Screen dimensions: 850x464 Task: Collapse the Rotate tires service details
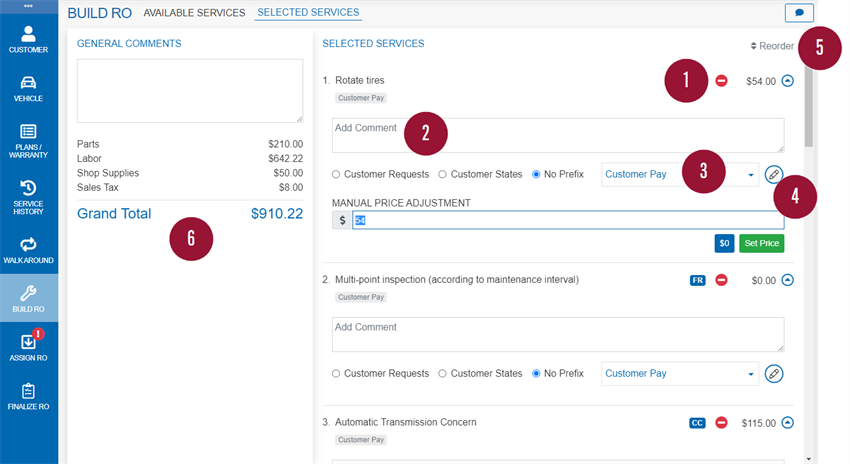(x=788, y=81)
